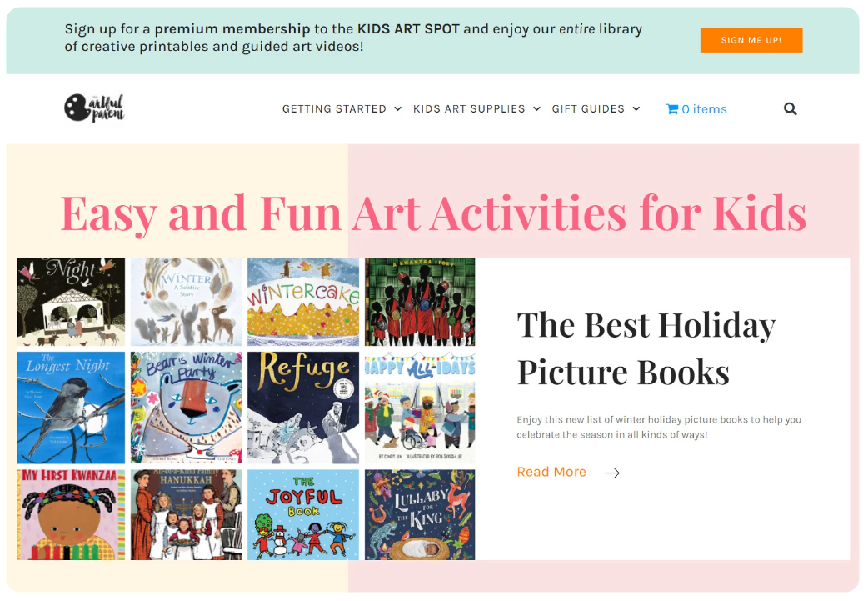Screen dimensions: 868x601
Task: Expand the Getting Started chevron
Action: pyautogui.click(x=397, y=109)
